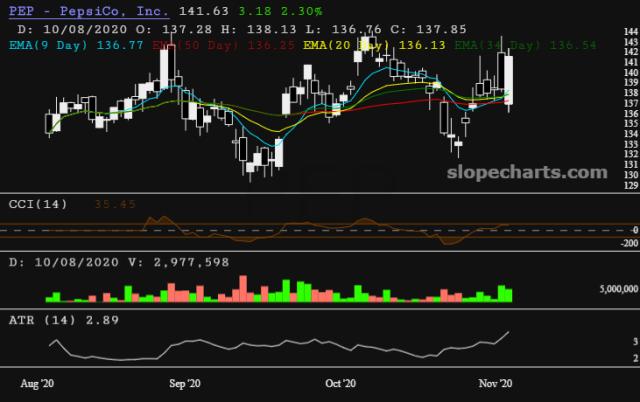Viewport: 640px width, 402px height.
Task: Click the Aug '20 date axis label
Action: 38,384
